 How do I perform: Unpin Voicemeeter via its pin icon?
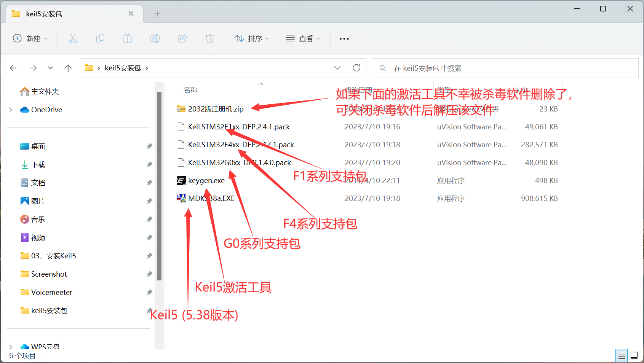click(x=150, y=293)
